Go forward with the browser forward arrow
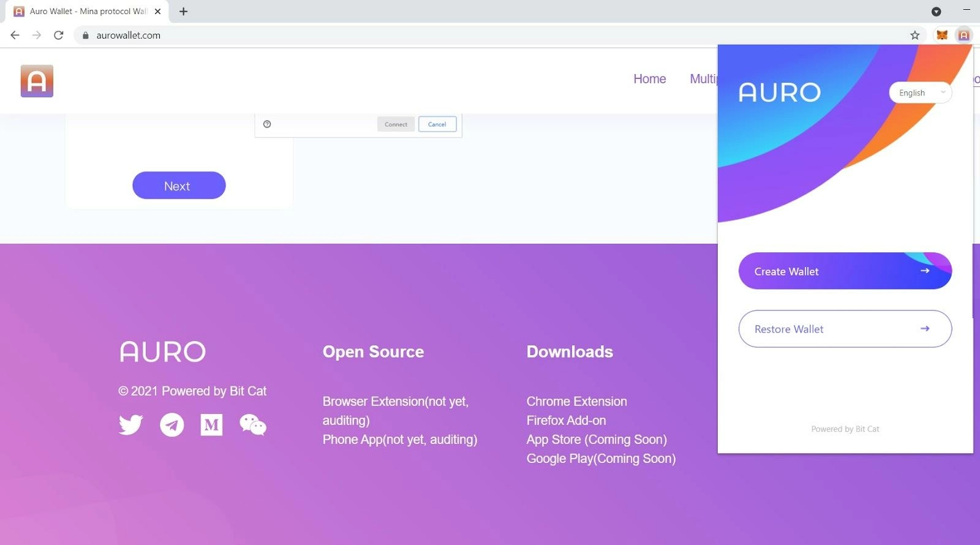 click(x=37, y=35)
